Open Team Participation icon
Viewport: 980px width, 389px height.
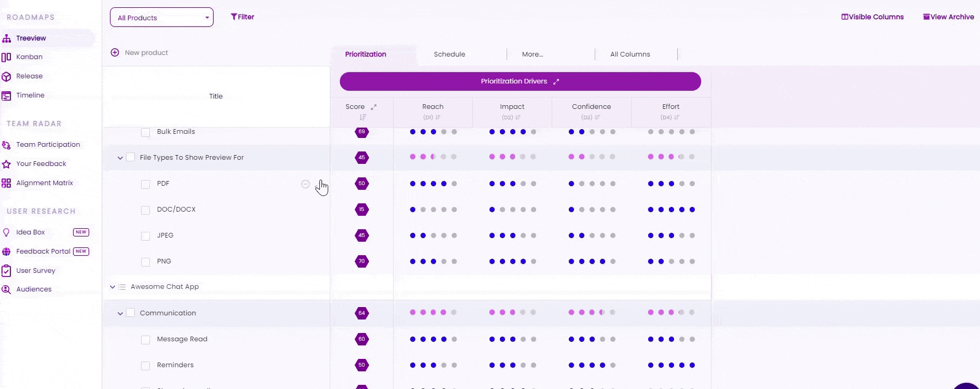[x=6, y=145]
